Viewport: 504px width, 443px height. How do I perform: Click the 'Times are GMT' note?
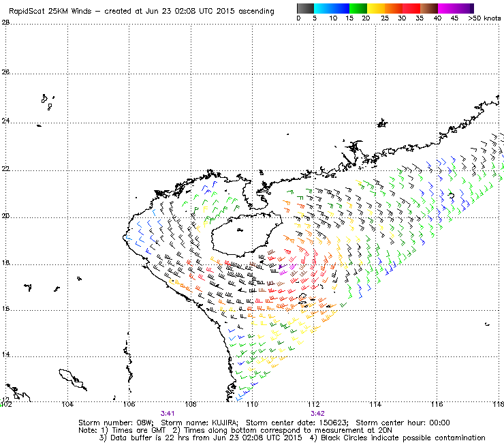coord(138,430)
